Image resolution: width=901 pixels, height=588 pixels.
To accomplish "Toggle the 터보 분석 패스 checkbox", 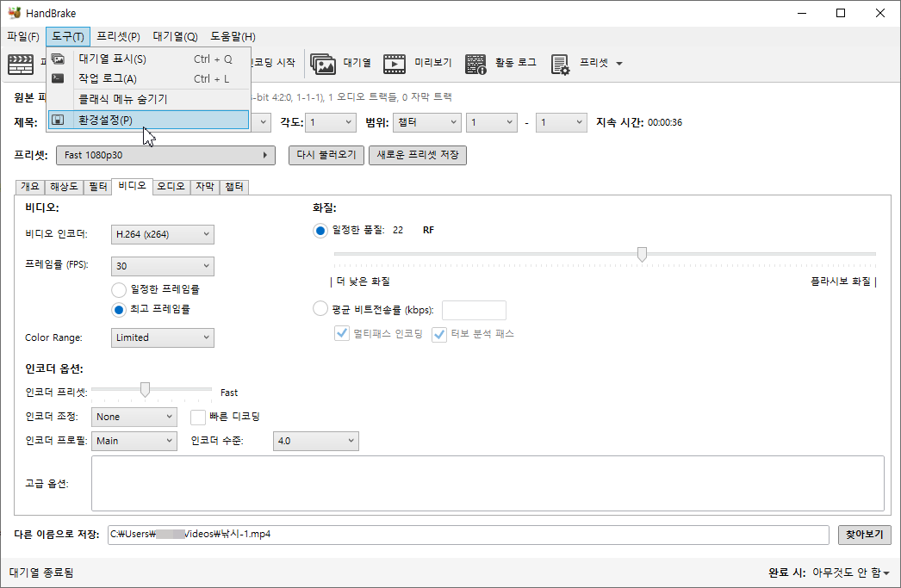I will tap(439, 334).
